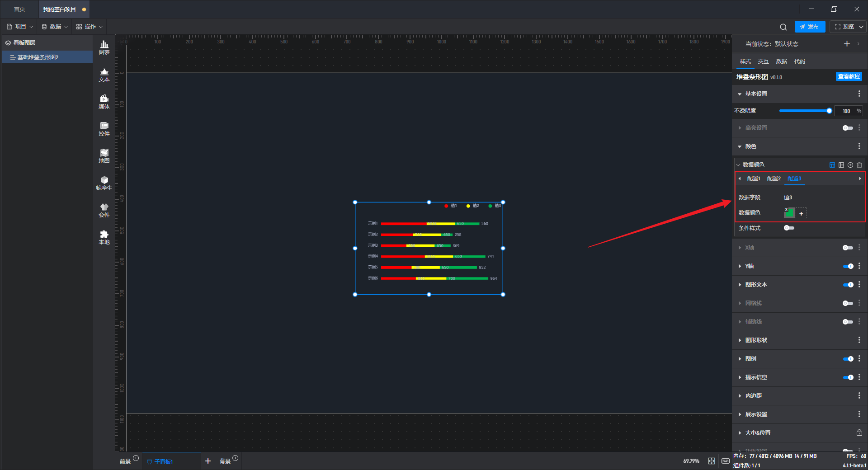The image size is (868, 470).
Task: Click the 预览 preview button
Action: coord(844,27)
